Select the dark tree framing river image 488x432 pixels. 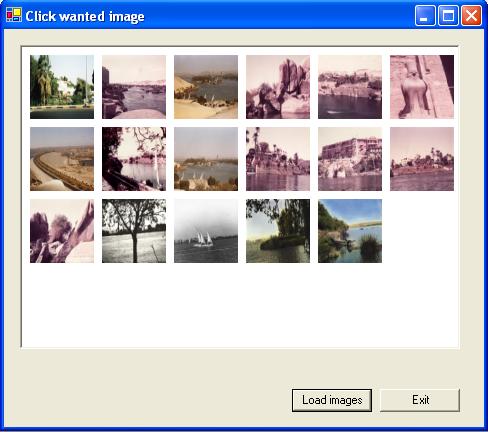[134, 159]
